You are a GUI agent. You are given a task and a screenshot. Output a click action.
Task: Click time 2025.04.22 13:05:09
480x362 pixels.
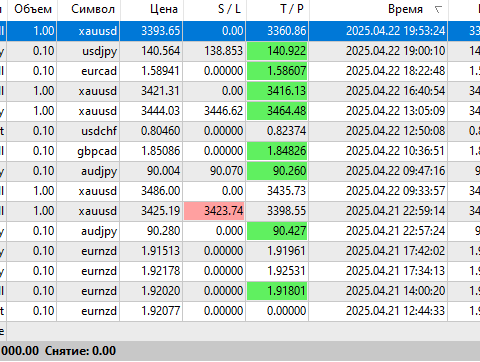[x=395, y=111]
